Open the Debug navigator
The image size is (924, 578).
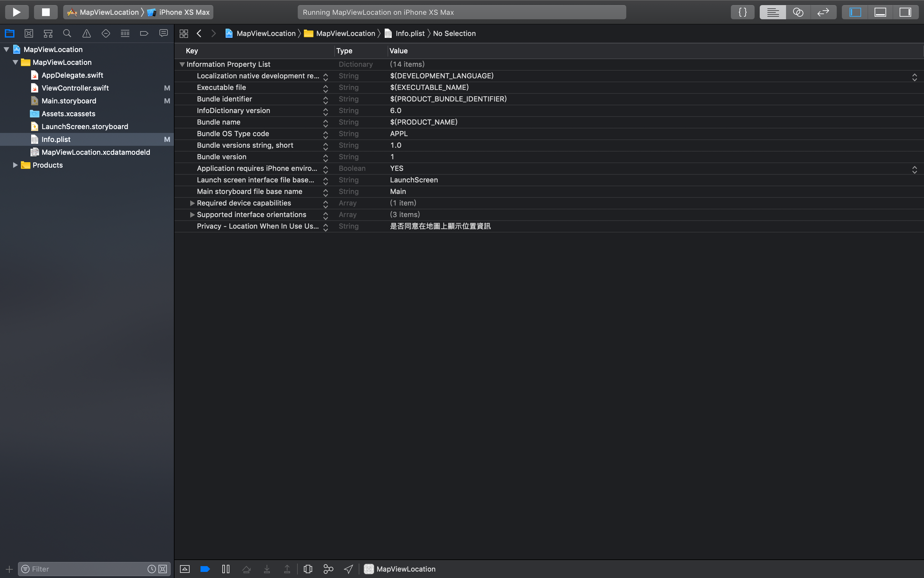click(x=125, y=33)
